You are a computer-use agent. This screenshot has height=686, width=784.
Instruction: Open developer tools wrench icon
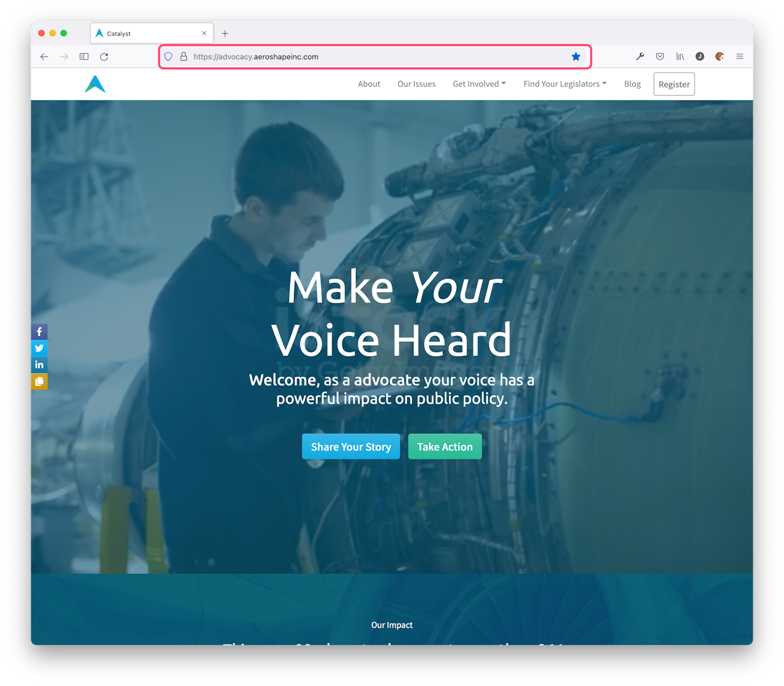pyautogui.click(x=640, y=56)
